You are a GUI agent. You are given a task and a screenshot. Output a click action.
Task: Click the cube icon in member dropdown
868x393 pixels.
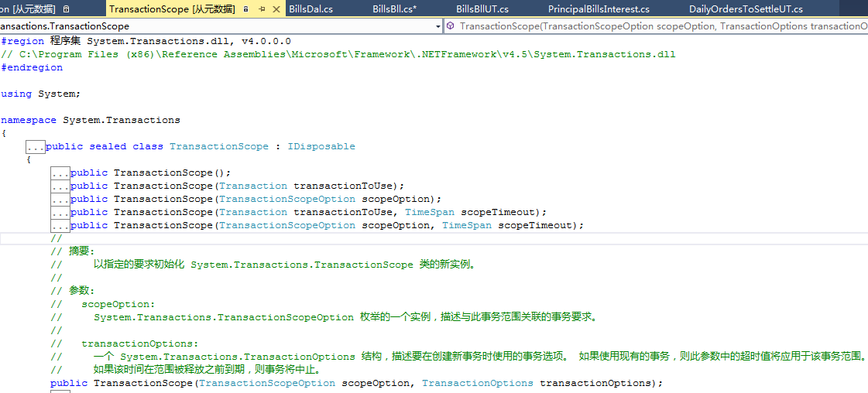[451, 26]
